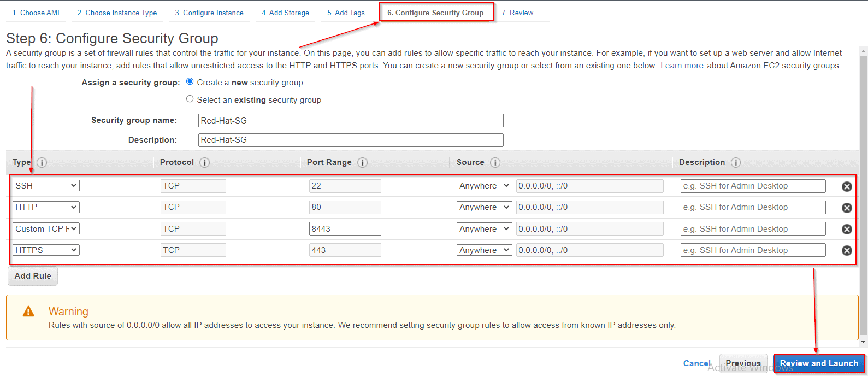The image size is (868, 376).
Task: Delete the HTTPS rule with X icon
Action: point(847,250)
